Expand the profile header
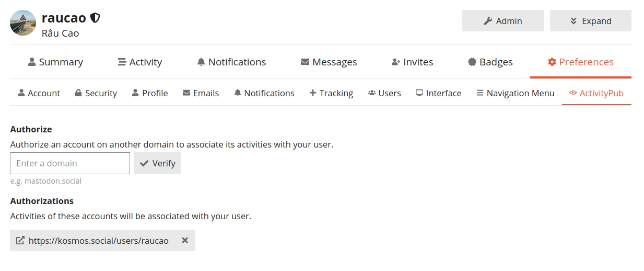Viewport: 644px width, 271px height. click(590, 21)
